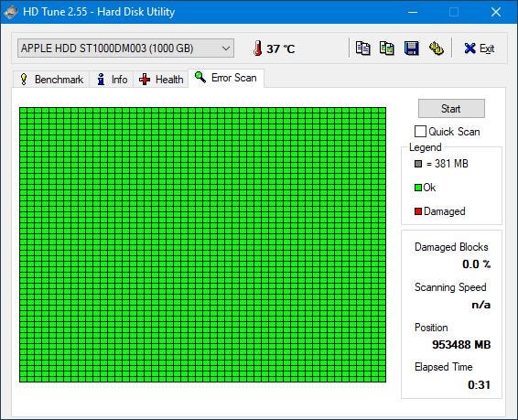Open the Health tab
This screenshot has height=420, width=518.
coord(161,80)
